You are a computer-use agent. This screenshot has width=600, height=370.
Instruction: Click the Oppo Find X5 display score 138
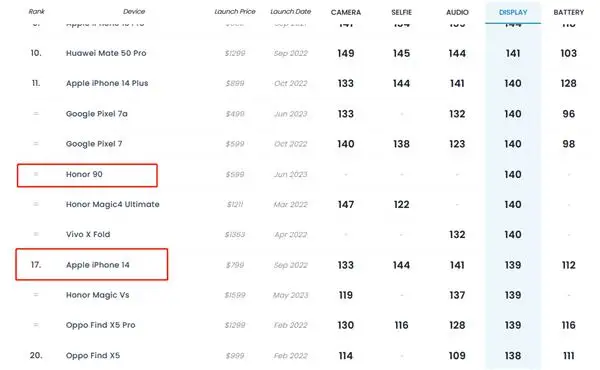point(513,356)
